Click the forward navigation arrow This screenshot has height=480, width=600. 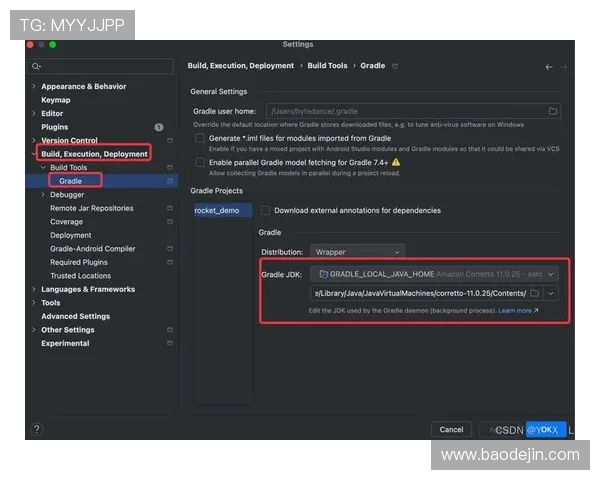tap(564, 66)
